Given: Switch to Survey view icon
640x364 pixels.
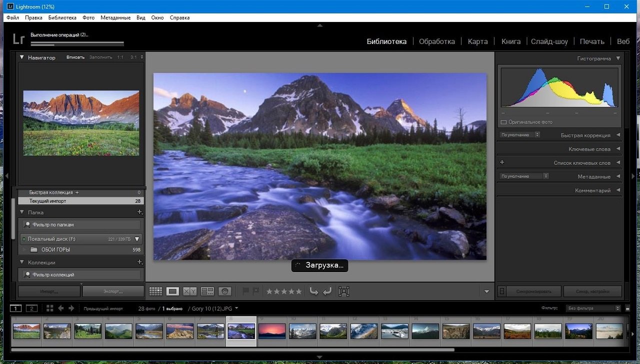Looking at the screenshot, I should pos(207,291).
